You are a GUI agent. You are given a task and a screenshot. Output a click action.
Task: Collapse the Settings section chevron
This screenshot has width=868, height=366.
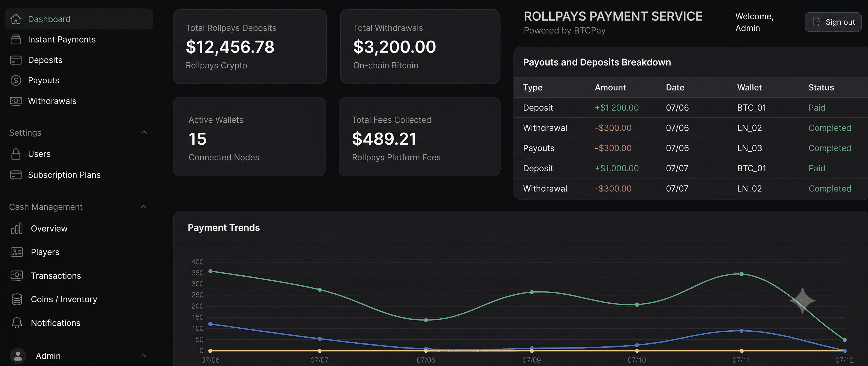144,132
